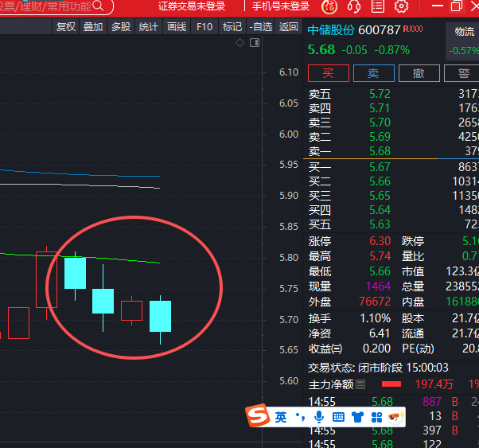The image size is (479, 448).
Task: Click 涨停 price 6.30
Action: click(380, 241)
